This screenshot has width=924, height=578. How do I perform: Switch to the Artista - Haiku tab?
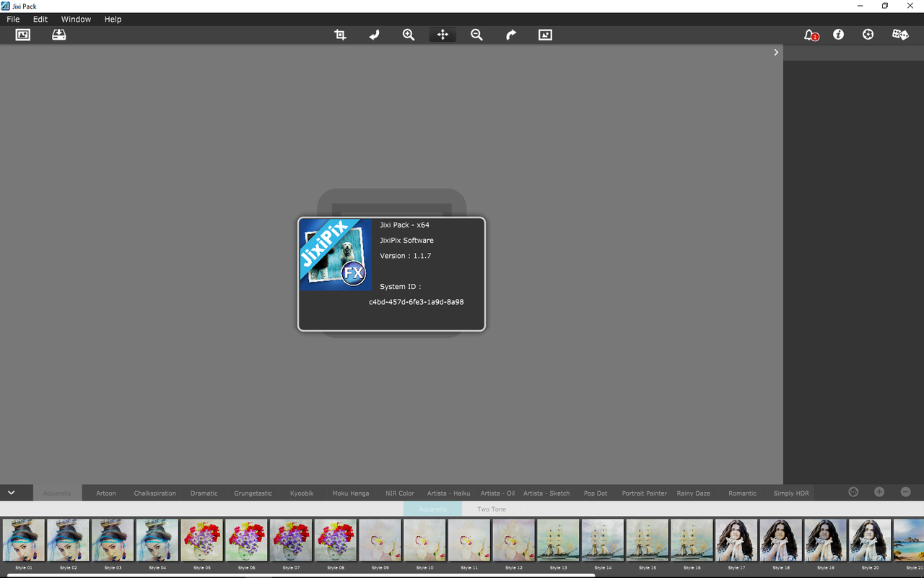point(449,493)
